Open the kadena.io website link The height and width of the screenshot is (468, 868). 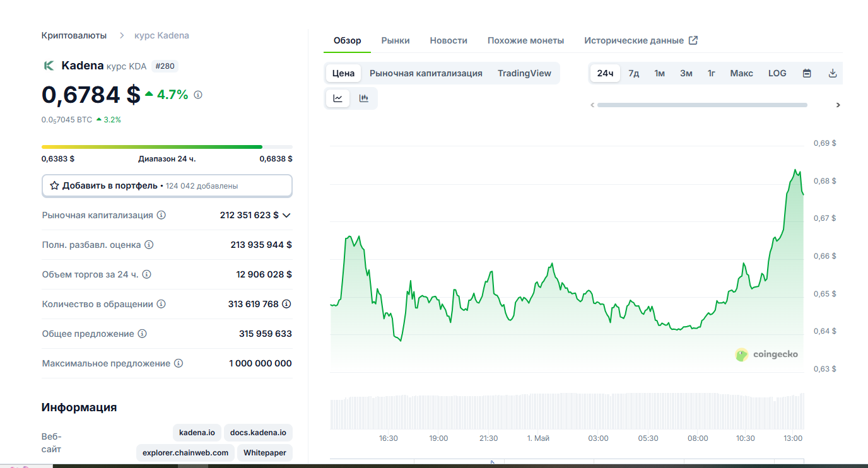(197, 433)
